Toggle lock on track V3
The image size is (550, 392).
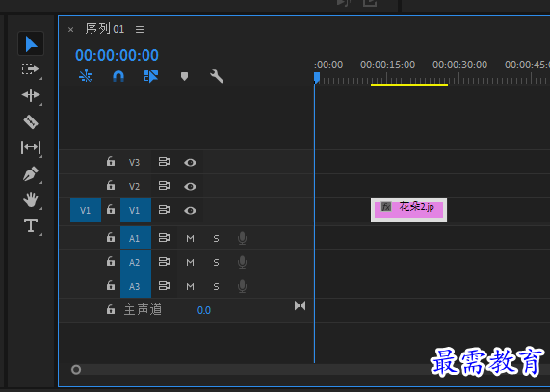pos(111,161)
